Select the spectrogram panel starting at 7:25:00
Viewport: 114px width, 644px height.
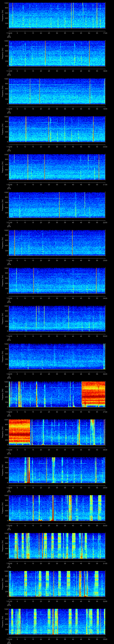pos(57,356)
